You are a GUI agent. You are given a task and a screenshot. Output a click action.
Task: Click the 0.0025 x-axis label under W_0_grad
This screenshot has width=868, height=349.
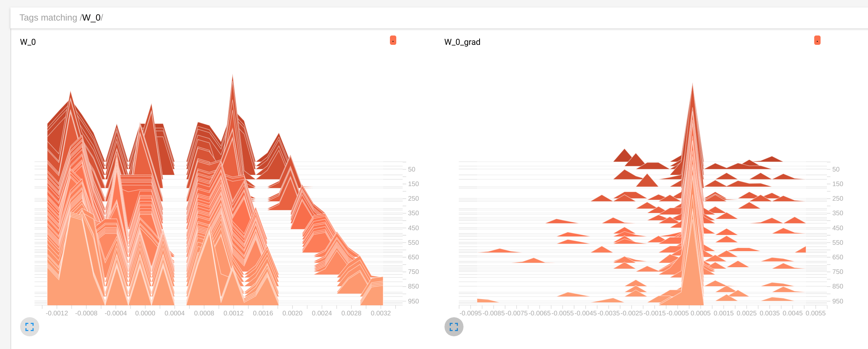[x=747, y=313]
